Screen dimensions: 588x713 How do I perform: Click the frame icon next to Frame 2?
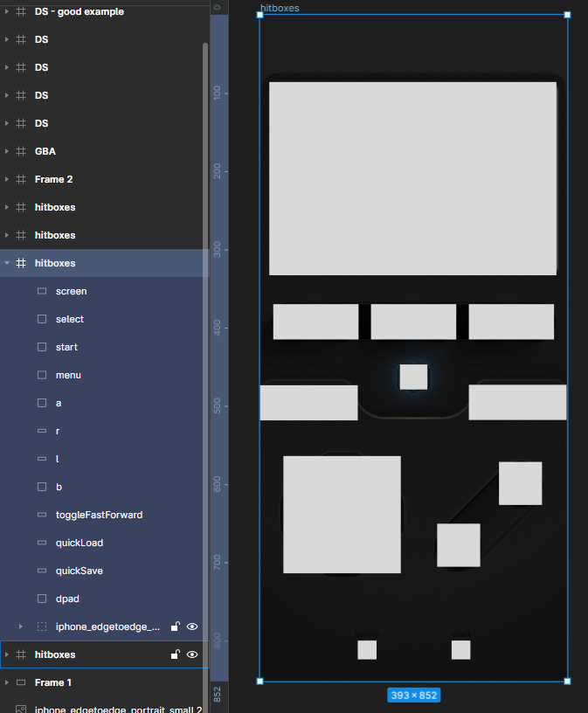click(x=21, y=179)
